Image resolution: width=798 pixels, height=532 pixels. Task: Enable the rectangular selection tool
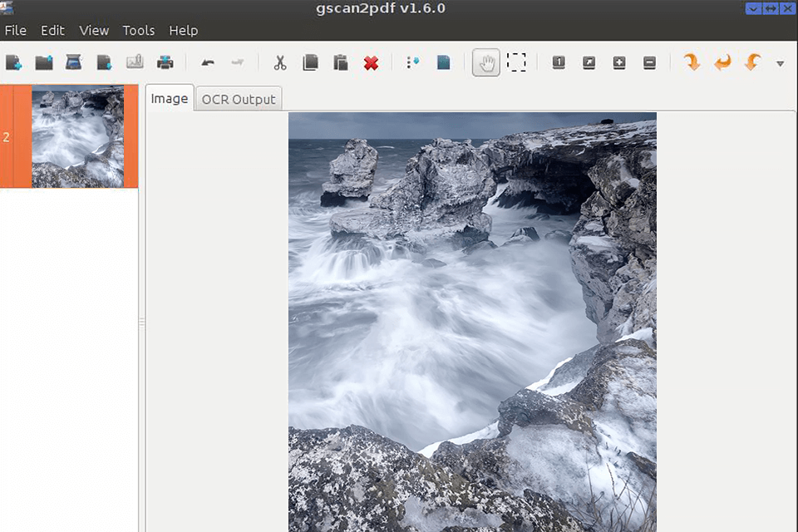pyautogui.click(x=517, y=62)
